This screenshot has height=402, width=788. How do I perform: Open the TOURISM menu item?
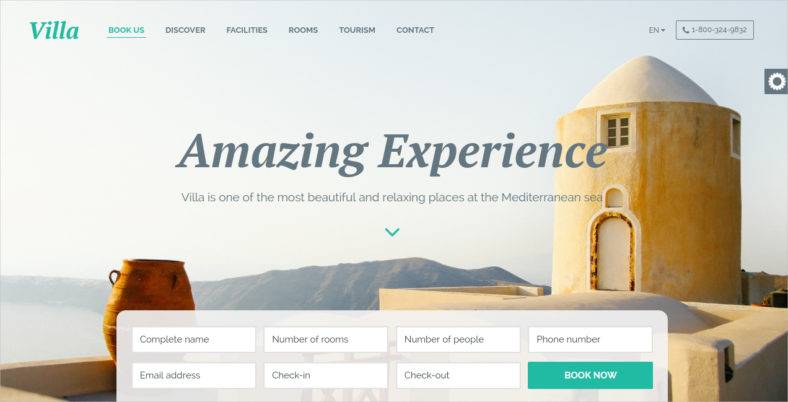click(x=357, y=30)
